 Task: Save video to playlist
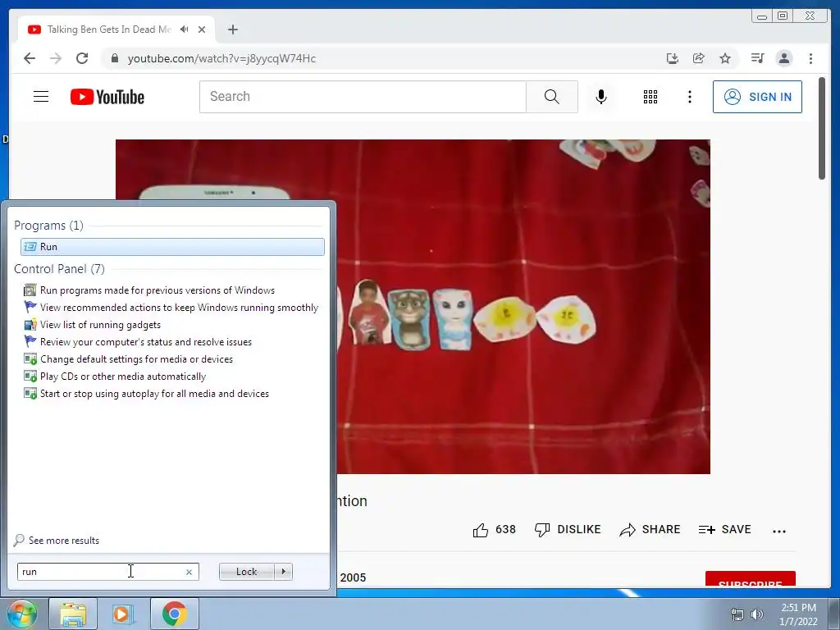click(x=725, y=530)
